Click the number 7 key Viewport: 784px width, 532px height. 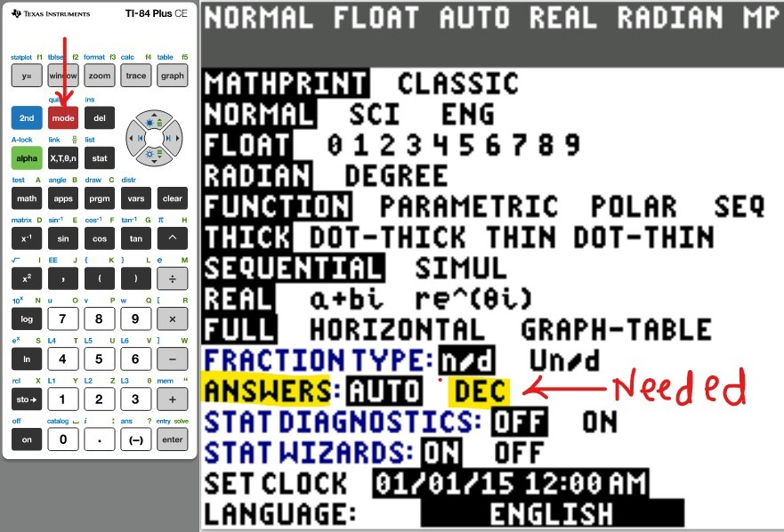pyautogui.click(x=63, y=318)
